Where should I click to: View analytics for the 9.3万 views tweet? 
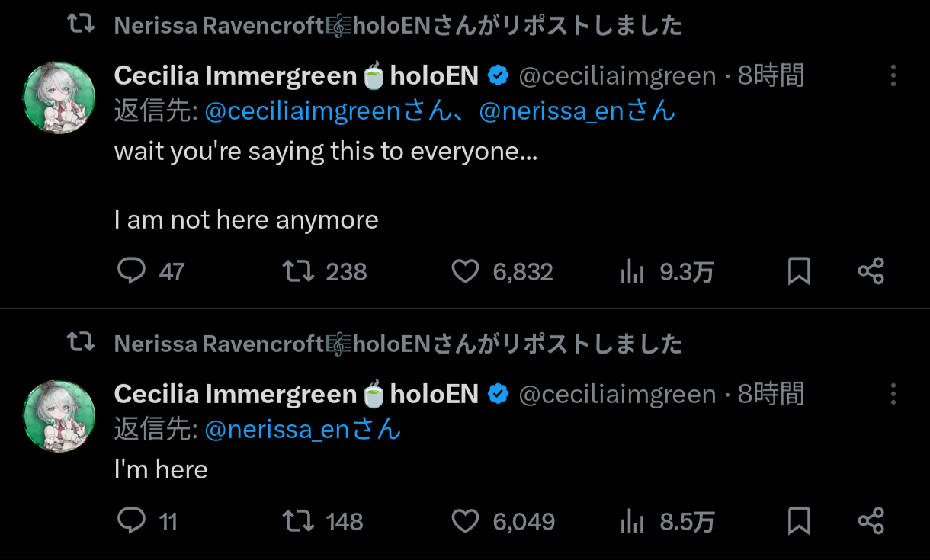coord(633,272)
